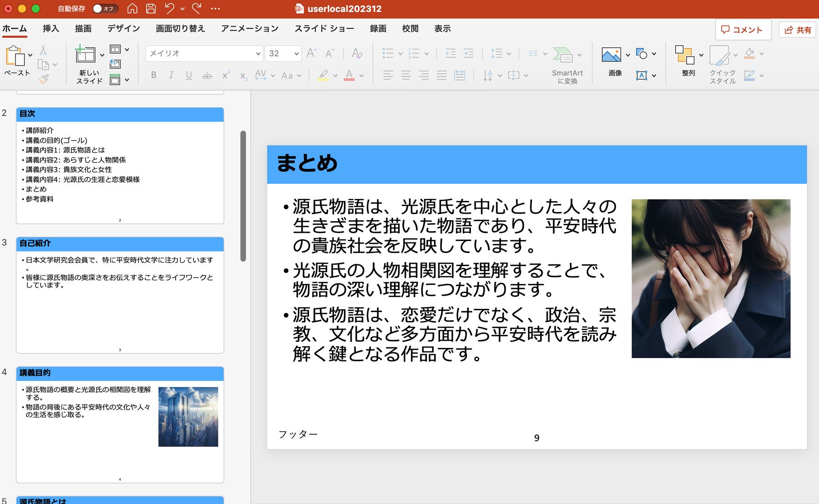Screen dimensions: 819x504
Task: Select slide 4 講義目的 thumbnail
Action: click(120, 424)
